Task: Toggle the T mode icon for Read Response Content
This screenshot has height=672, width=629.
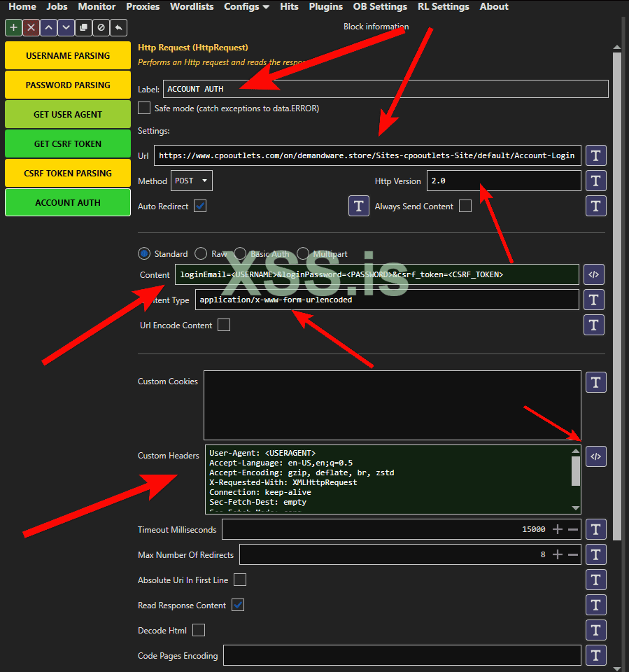Action: pyautogui.click(x=596, y=605)
